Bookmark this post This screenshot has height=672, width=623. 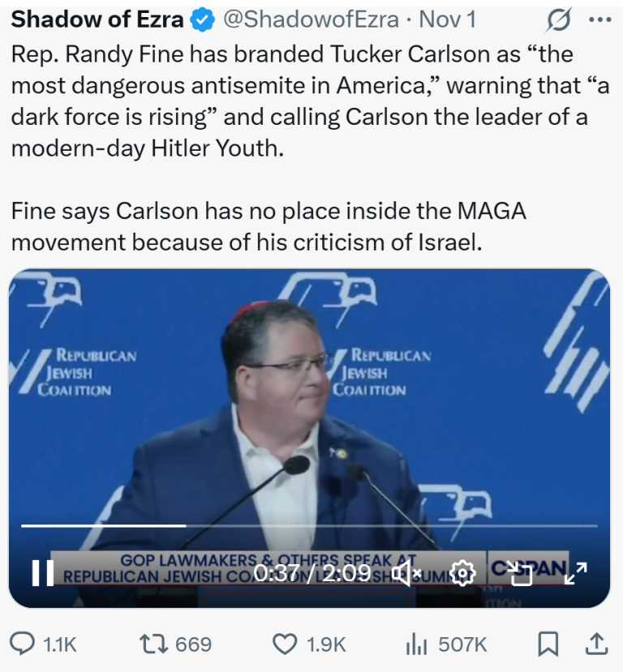tap(548, 644)
